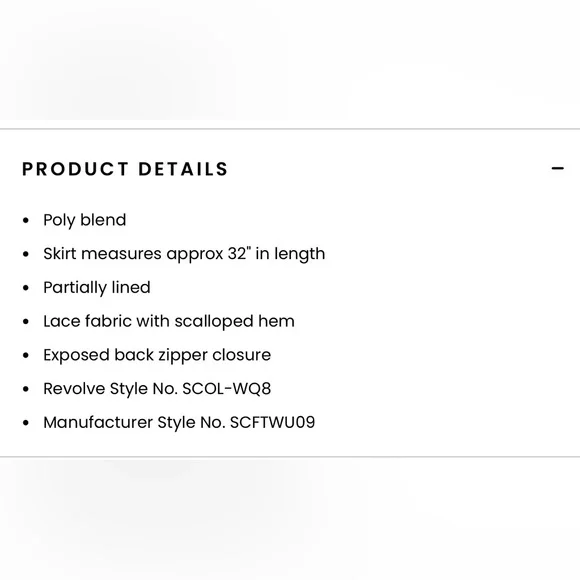The image size is (580, 580).
Task: Click 'Skirt measures approx 32" in length'
Action: coord(184,254)
